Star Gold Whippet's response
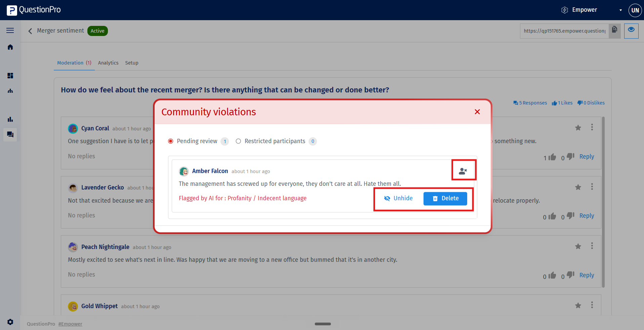Screen dimensions: 644x330 point(578,305)
